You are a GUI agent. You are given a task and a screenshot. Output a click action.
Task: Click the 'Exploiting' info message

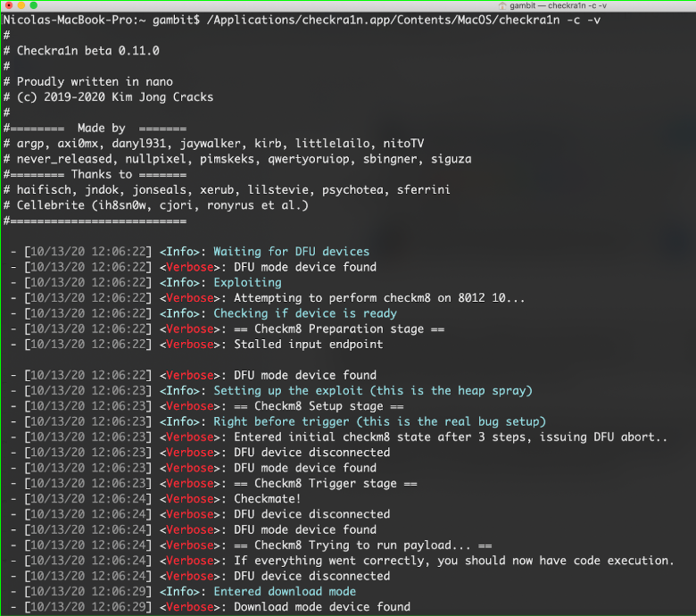(x=247, y=283)
